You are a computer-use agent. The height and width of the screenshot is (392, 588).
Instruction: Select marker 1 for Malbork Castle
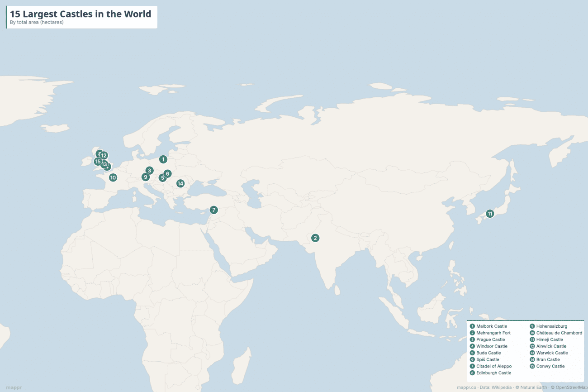163,159
